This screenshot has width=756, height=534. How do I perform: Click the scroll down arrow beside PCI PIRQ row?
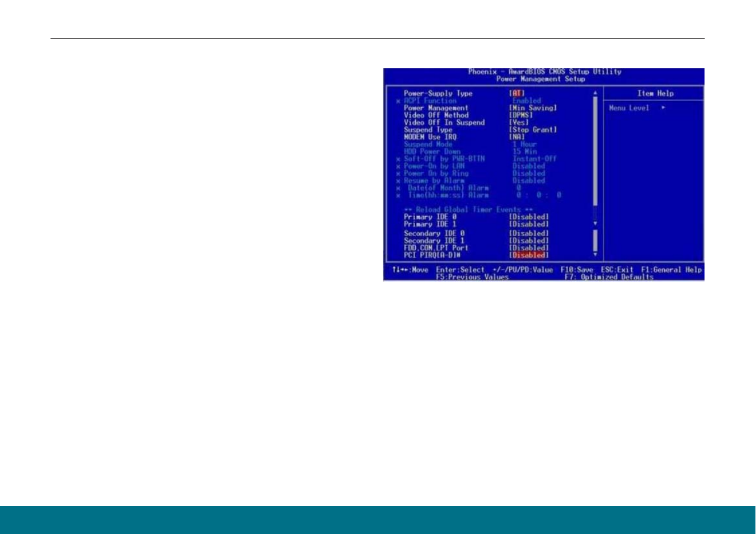tap(595, 255)
